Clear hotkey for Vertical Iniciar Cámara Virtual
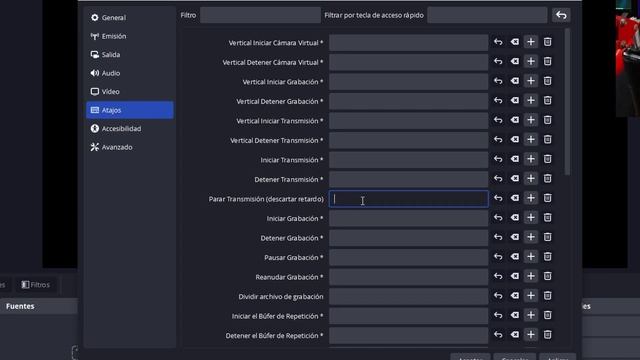Viewport: 640px width, 360px height. [x=515, y=42]
